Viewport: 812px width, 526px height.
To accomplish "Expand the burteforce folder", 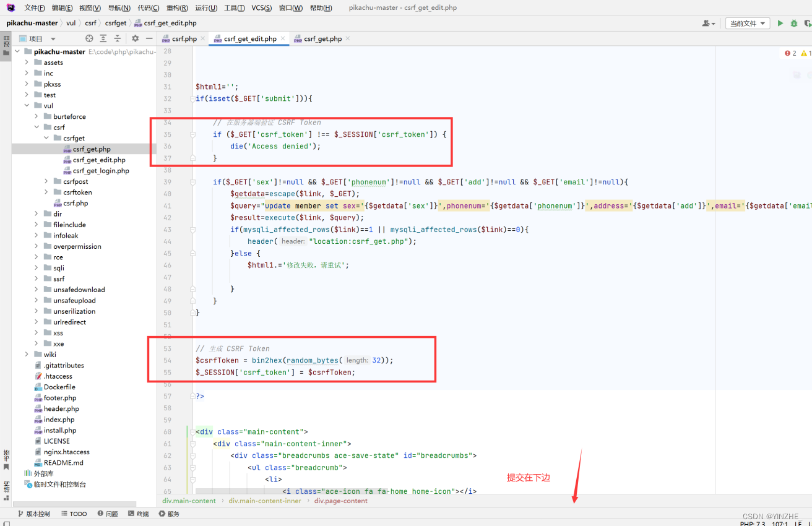I will [37, 116].
